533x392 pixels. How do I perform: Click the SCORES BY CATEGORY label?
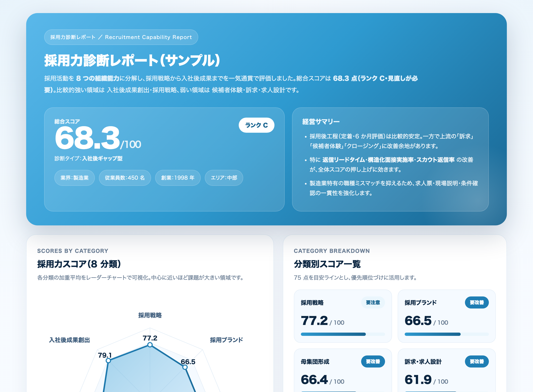pyautogui.click(x=73, y=251)
